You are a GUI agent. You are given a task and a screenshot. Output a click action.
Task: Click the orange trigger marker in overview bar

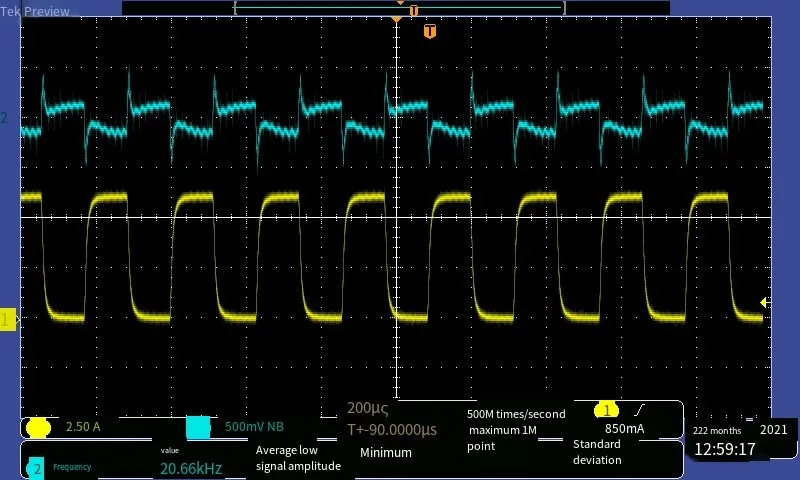tap(414, 10)
